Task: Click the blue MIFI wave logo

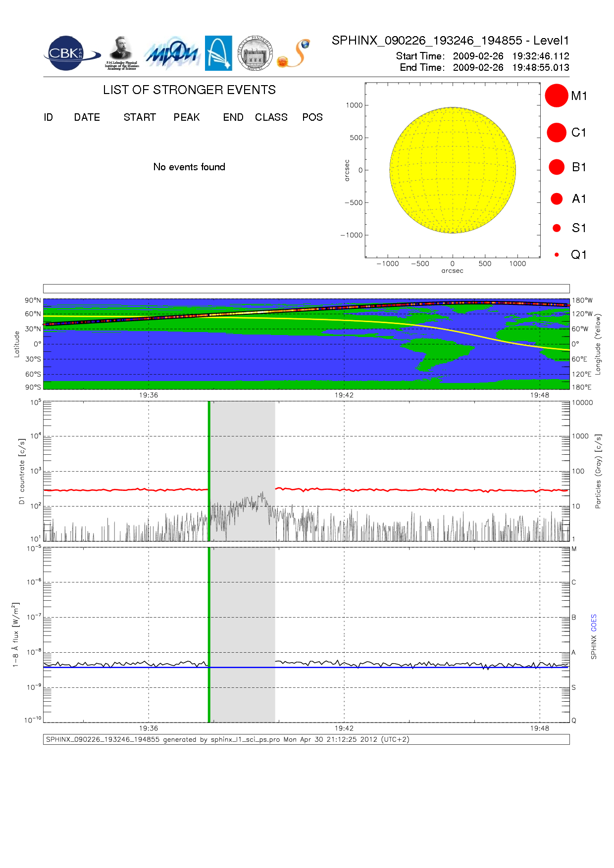Action: (x=172, y=53)
